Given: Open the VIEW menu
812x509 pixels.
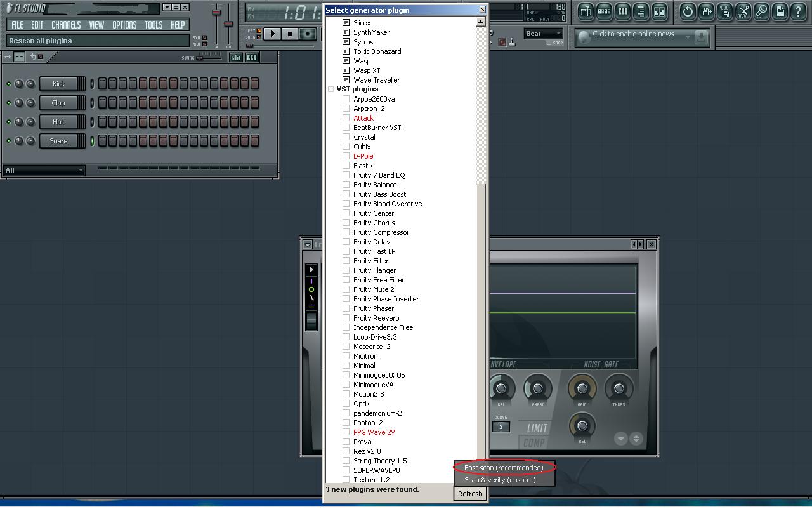Looking at the screenshot, I should tap(96, 25).
